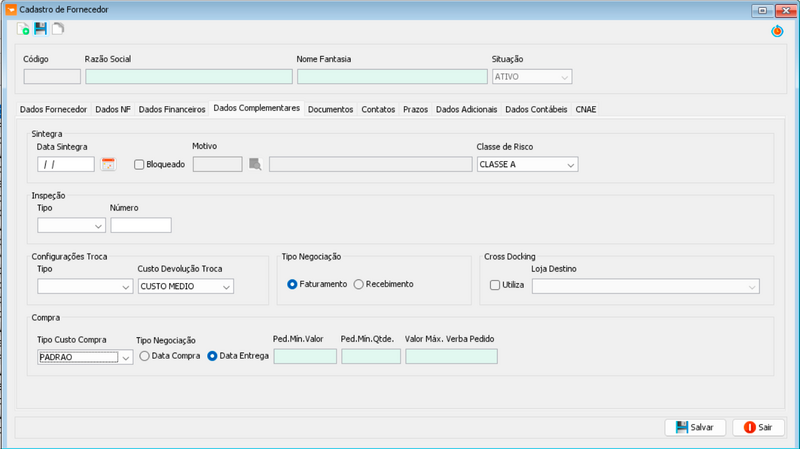Click the Data Sintegra date field
The image size is (800, 449).
click(66, 164)
